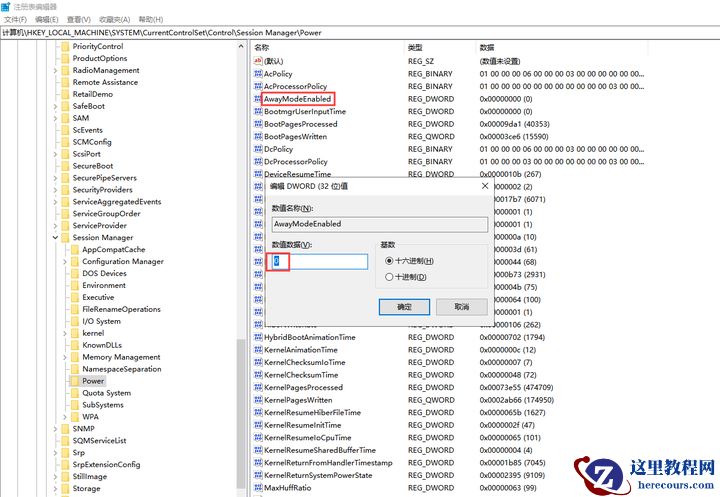Select the 十进制(D) decimal radio button
720x497 pixels.
tap(389, 277)
